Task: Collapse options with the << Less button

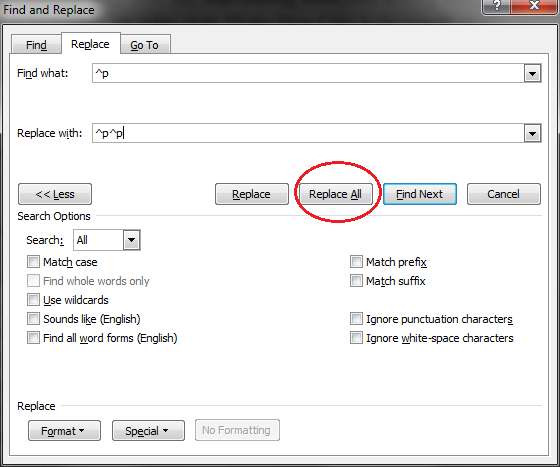Action: [55, 194]
